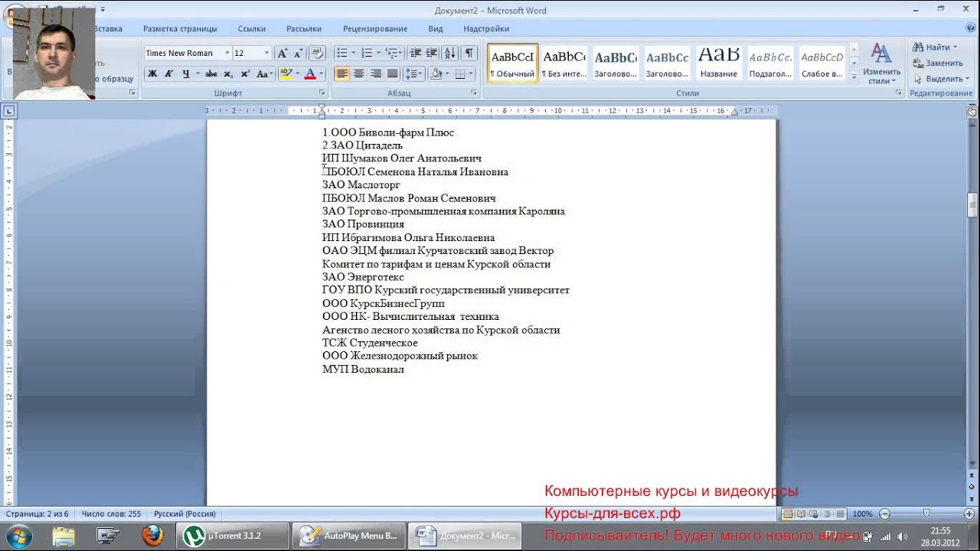
Task: Open the borders dropdown arrow
Action: (x=472, y=73)
